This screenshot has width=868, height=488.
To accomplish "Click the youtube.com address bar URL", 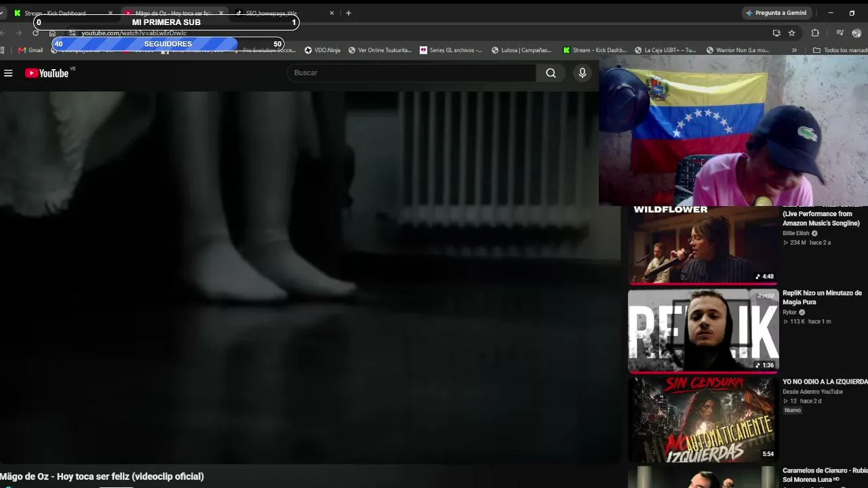I will pos(134,33).
